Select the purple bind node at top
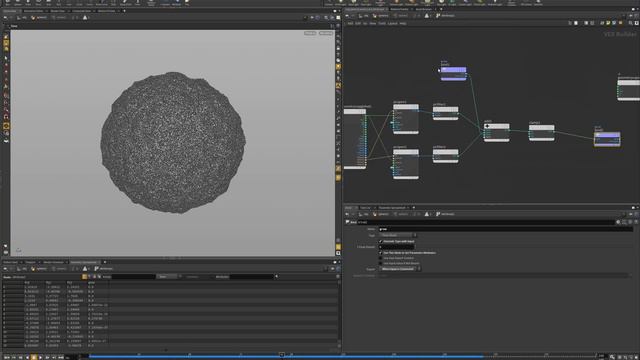This screenshot has width=640, height=360. 453,73
